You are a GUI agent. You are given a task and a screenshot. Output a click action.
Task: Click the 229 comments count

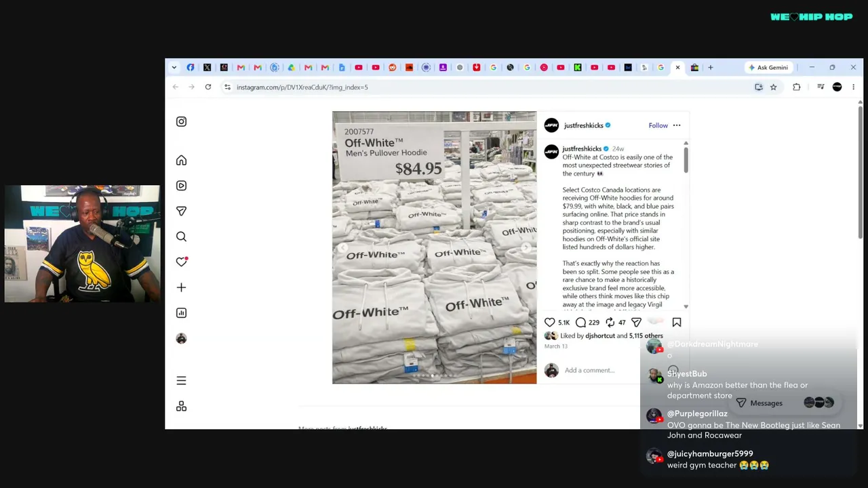(594, 323)
